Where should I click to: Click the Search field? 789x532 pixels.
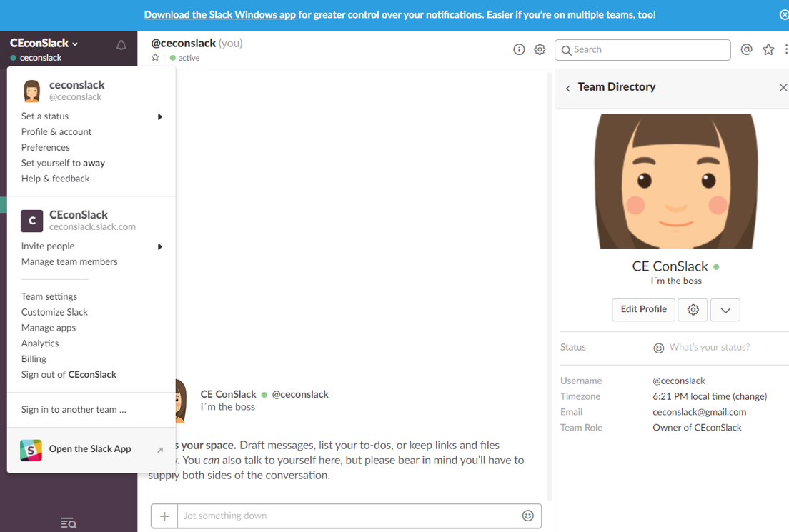point(642,50)
